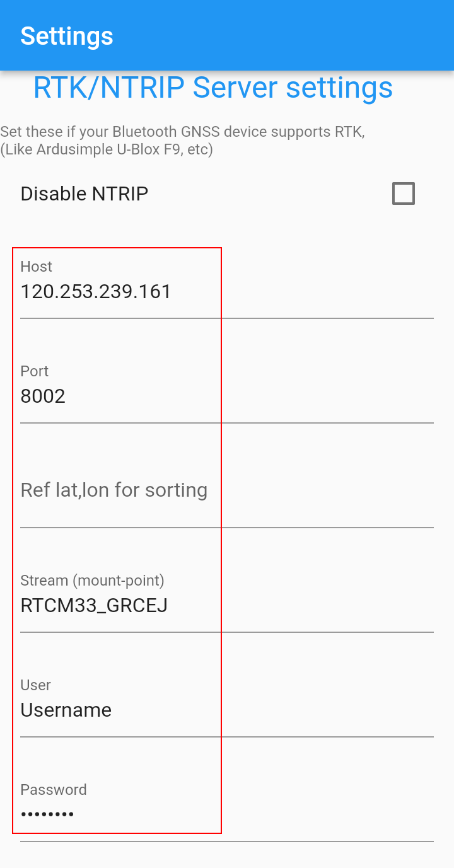The height and width of the screenshot is (868, 454).
Task: Click the Ardusimple U-Blox F9 example text
Action: click(107, 149)
